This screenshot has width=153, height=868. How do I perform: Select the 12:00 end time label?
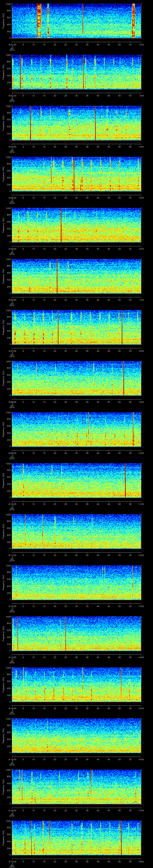(141, 555)
